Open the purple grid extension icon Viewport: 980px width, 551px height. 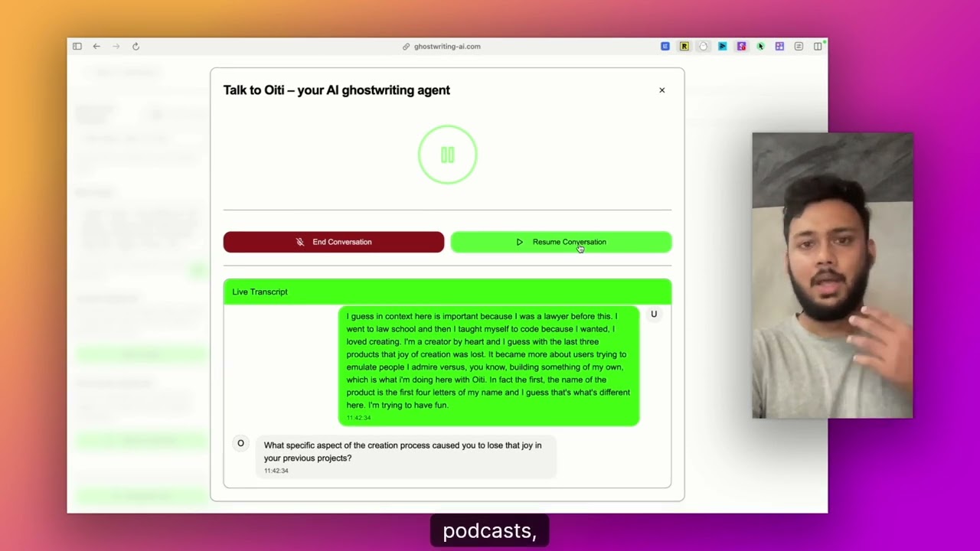779,47
